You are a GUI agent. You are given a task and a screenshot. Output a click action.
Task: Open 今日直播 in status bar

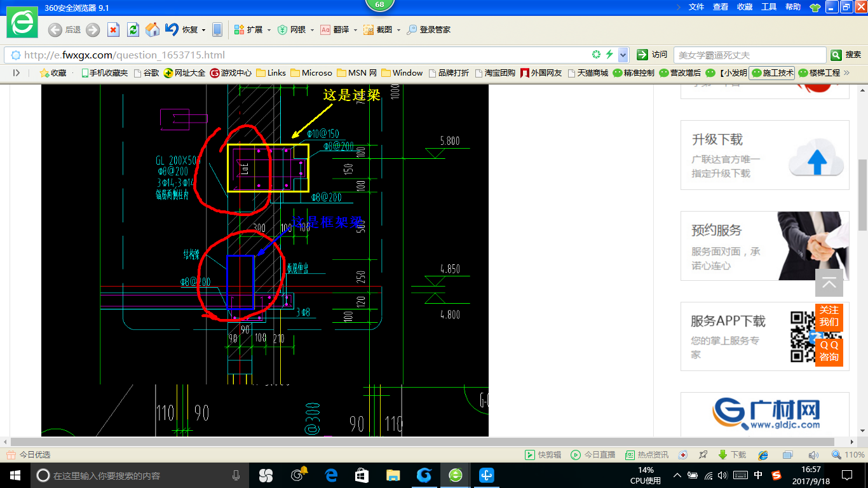click(593, 455)
